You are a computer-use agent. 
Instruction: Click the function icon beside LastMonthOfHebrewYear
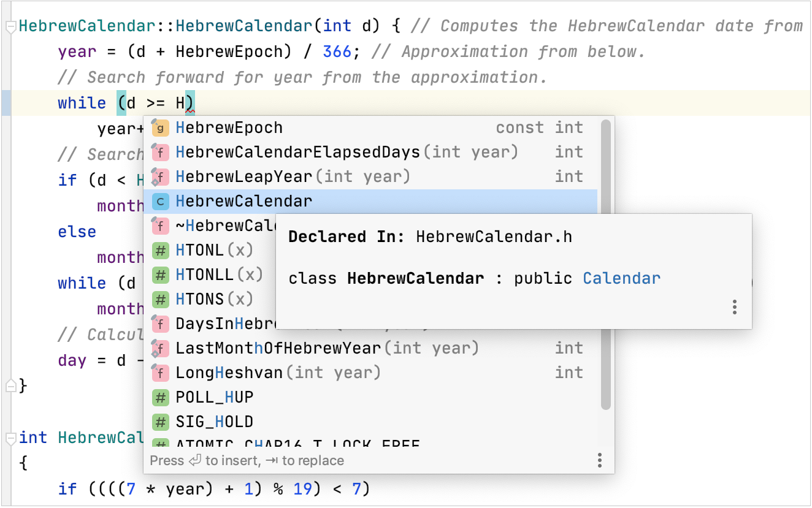click(160, 348)
